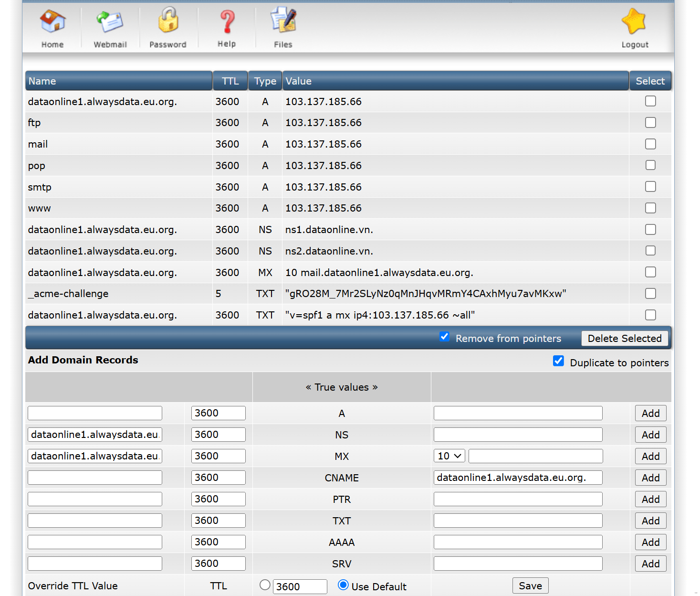
Task: Select the ftp A record checkbox
Action: pos(650,123)
